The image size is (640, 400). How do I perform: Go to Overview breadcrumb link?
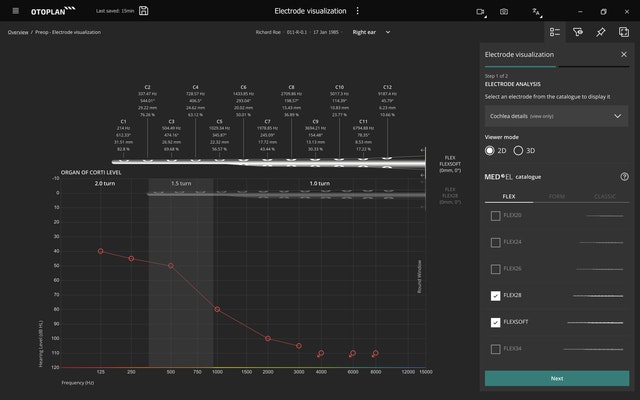[x=18, y=32]
